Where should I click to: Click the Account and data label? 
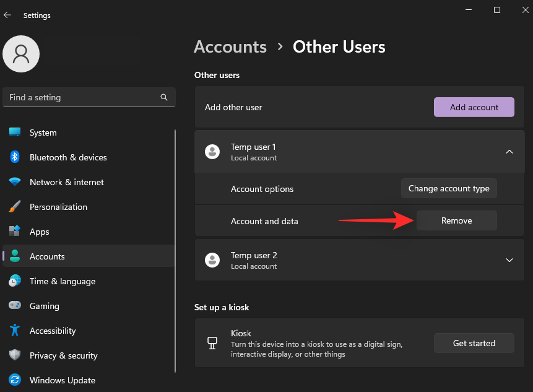pos(264,221)
